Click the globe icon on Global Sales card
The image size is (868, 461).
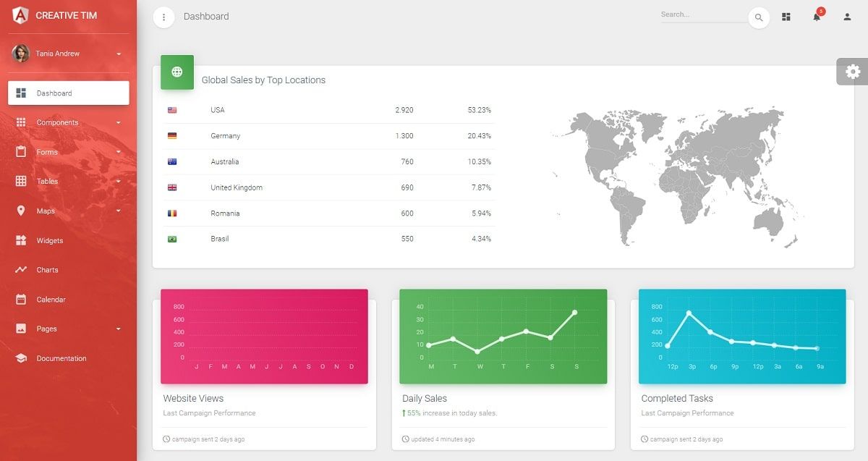(176, 72)
